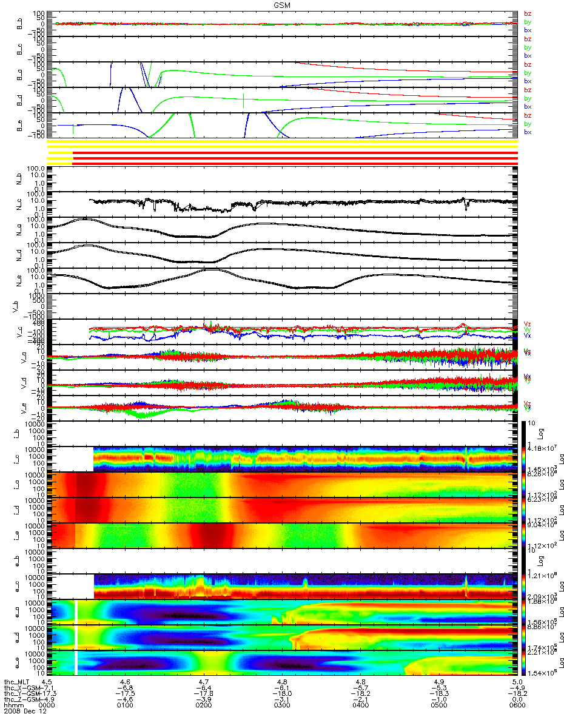Select the e_b electron spectrogram label

[x=16, y=561]
